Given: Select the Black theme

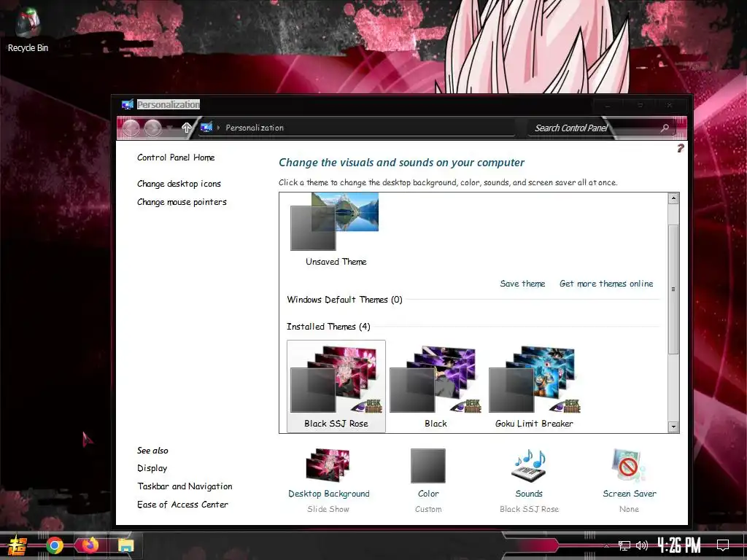Looking at the screenshot, I should [x=436, y=386].
